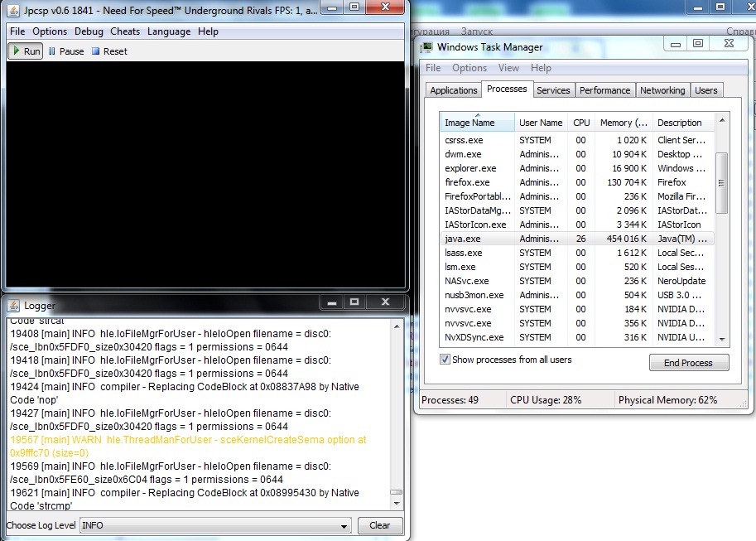Click the Physical Memory: 62% status
Image resolution: width=756 pixels, height=541 pixels.
coord(667,400)
